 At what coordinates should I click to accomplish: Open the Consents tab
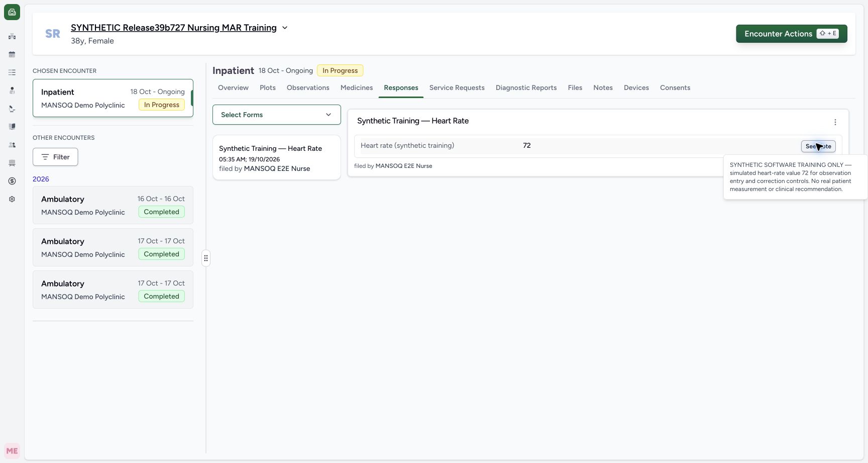click(x=675, y=87)
